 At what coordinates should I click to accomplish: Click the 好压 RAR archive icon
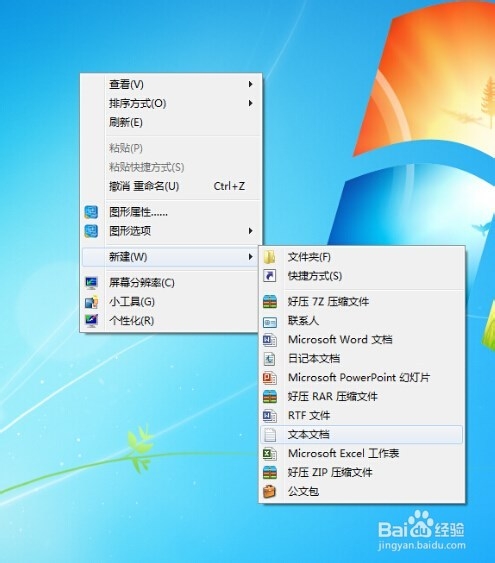[x=270, y=396]
